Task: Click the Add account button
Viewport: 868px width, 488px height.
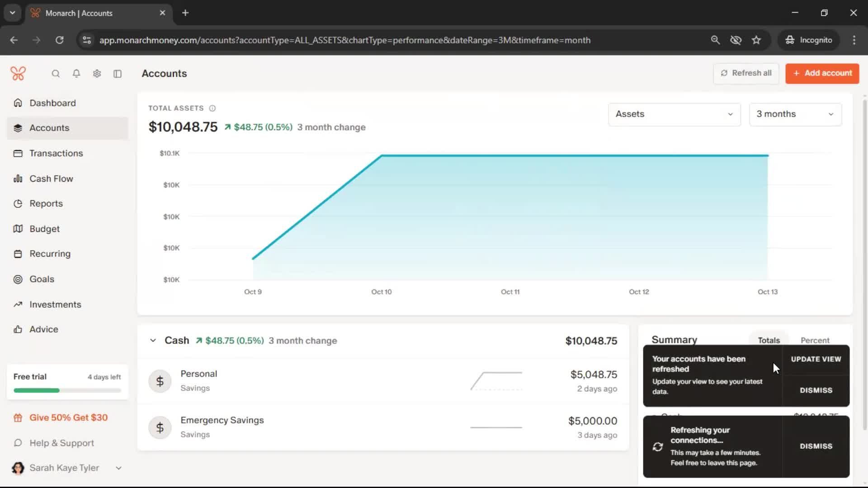Action: (x=822, y=73)
